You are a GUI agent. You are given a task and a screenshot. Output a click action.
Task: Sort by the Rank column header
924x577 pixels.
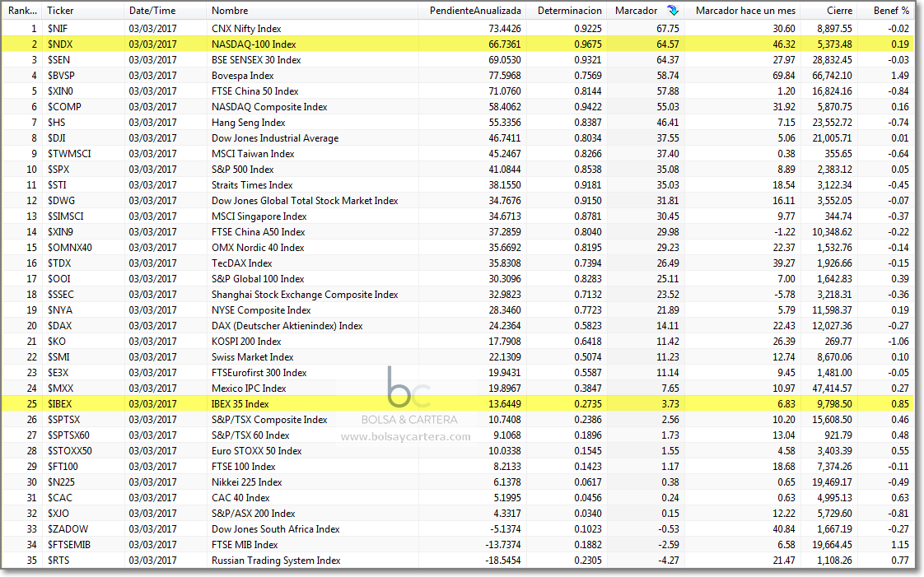coord(22,11)
